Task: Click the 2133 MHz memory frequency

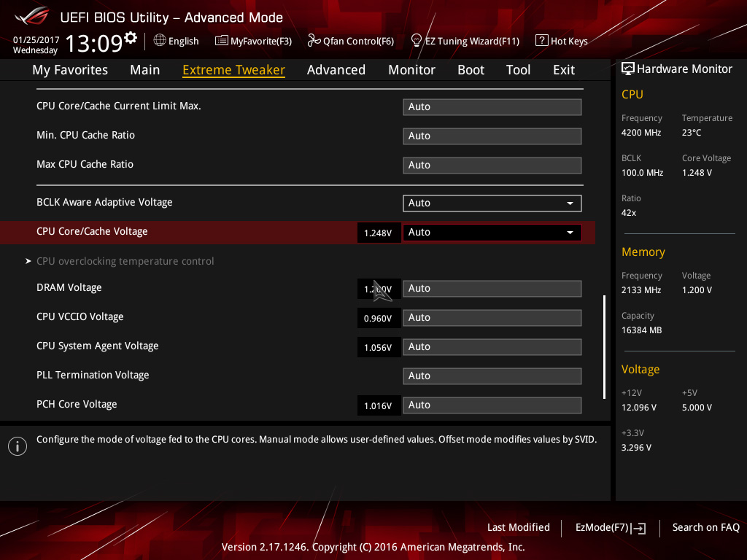Action: coord(641,290)
